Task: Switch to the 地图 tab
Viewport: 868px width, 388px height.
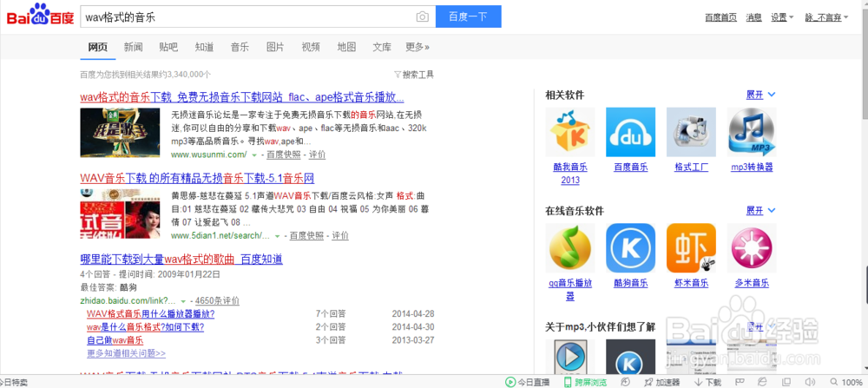Action: pyautogui.click(x=346, y=47)
